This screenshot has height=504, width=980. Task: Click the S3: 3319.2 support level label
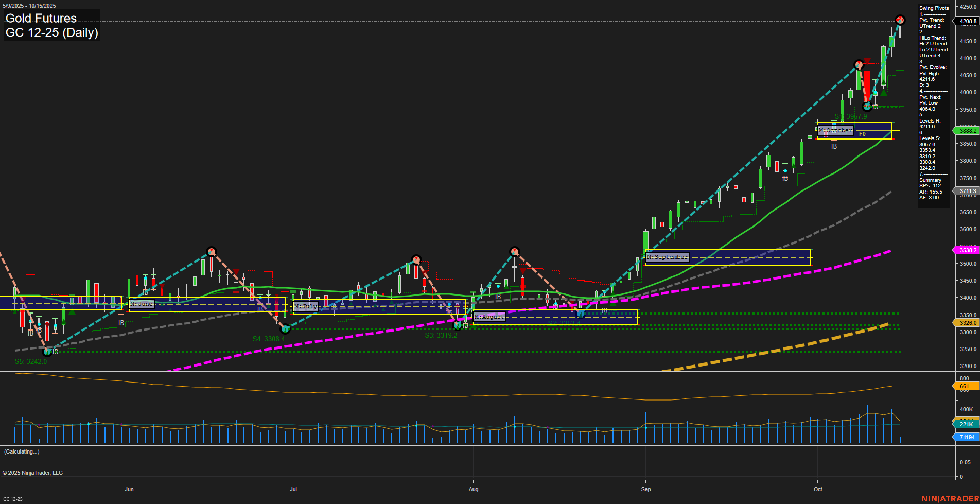pyautogui.click(x=441, y=335)
